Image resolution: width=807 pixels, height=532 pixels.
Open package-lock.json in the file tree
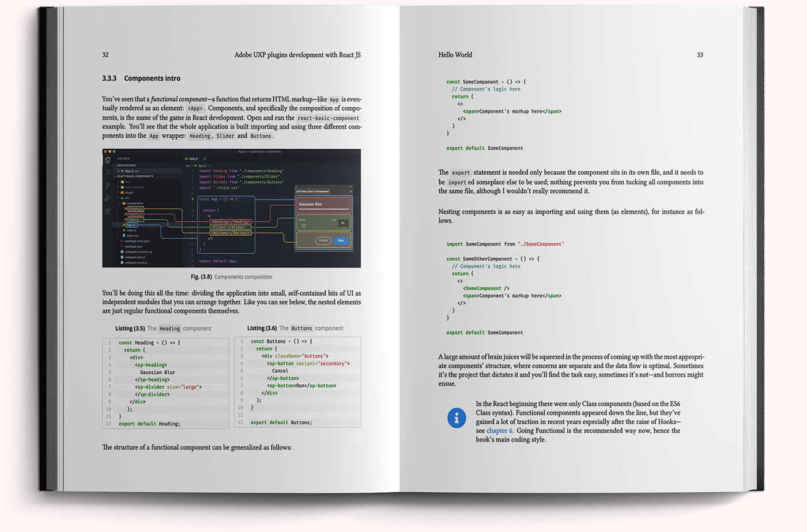coord(135,241)
